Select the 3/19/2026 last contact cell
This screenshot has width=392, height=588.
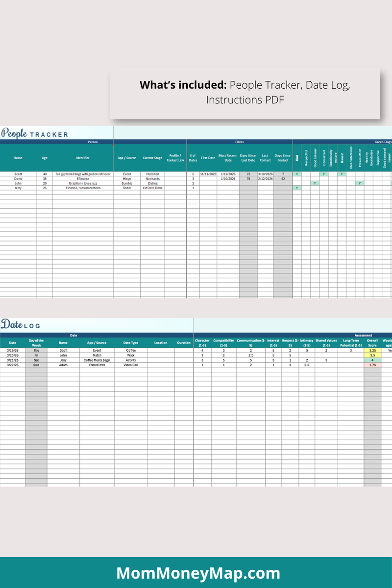tap(265, 174)
